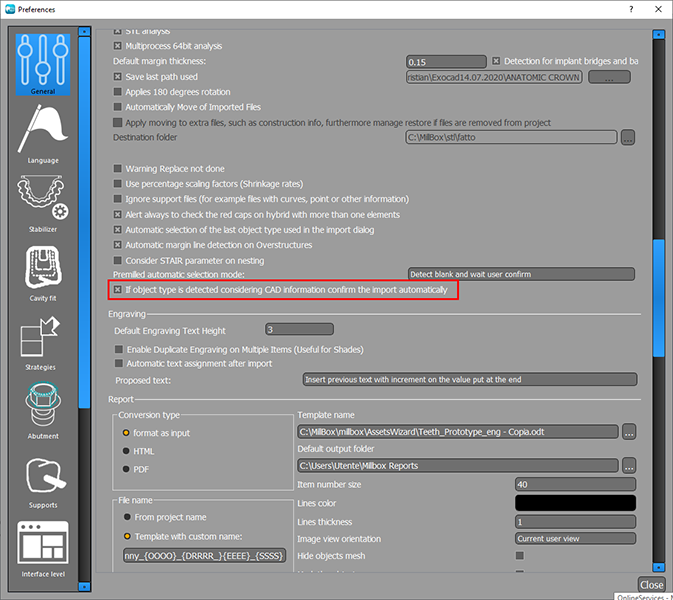Enable Apply moving to extra files checkbox
673x600 pixels.
coord(117,122)
